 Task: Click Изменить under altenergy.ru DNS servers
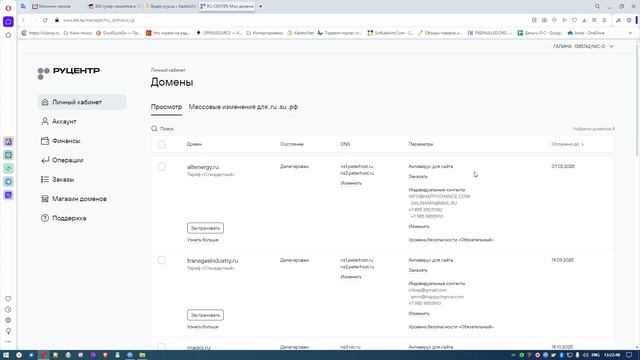(351, 183)
